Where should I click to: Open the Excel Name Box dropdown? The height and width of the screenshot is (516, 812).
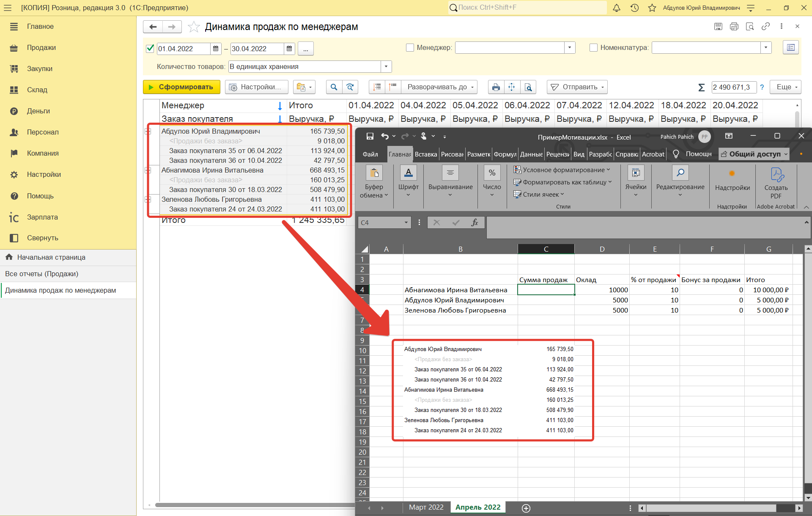pyautogui.click(x=406, y=222)
